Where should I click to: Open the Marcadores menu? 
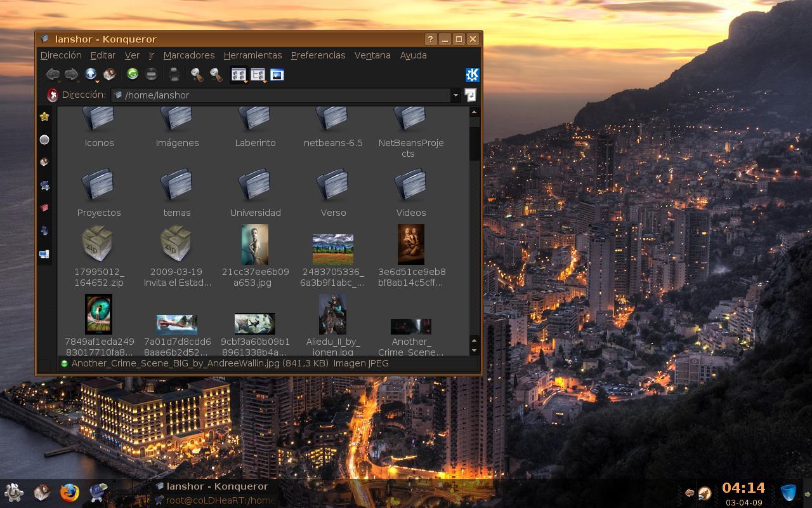coord(188,55)
